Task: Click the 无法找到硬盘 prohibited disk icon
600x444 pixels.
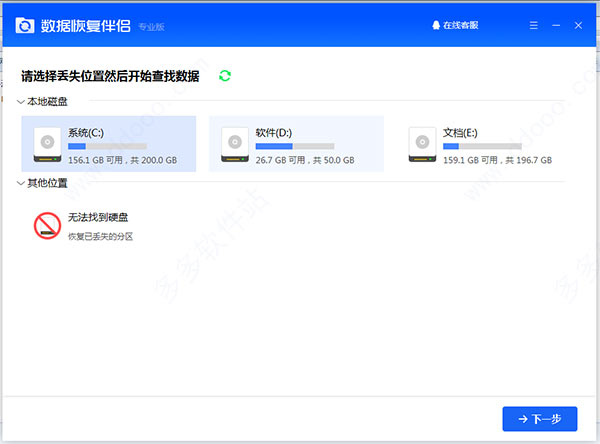Action: point(47,226)
